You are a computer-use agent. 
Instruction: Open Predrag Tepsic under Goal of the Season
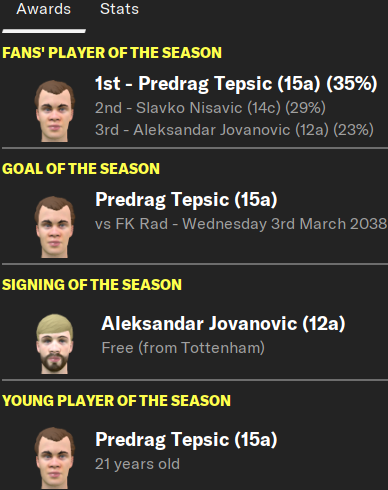pos(186,200)
